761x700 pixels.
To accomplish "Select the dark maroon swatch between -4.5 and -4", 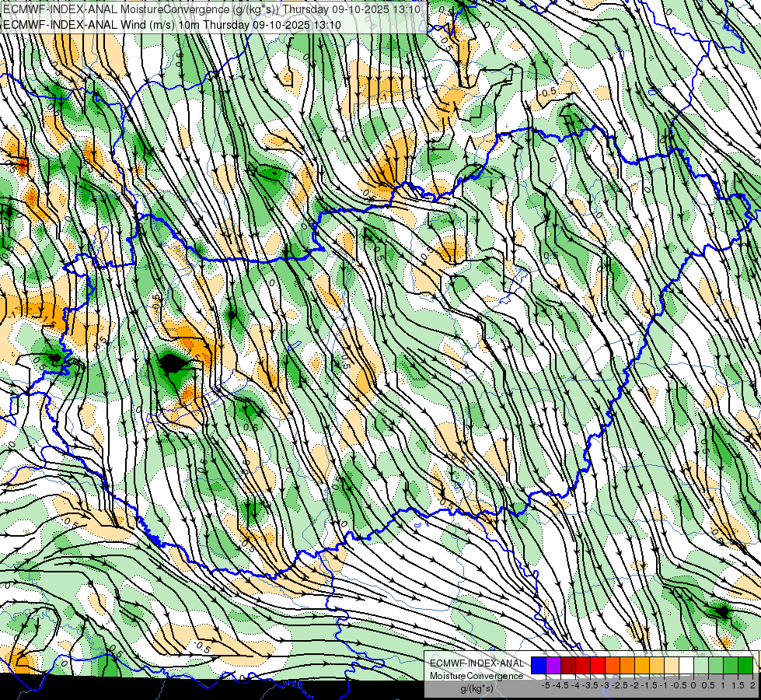I will point(568,666).
